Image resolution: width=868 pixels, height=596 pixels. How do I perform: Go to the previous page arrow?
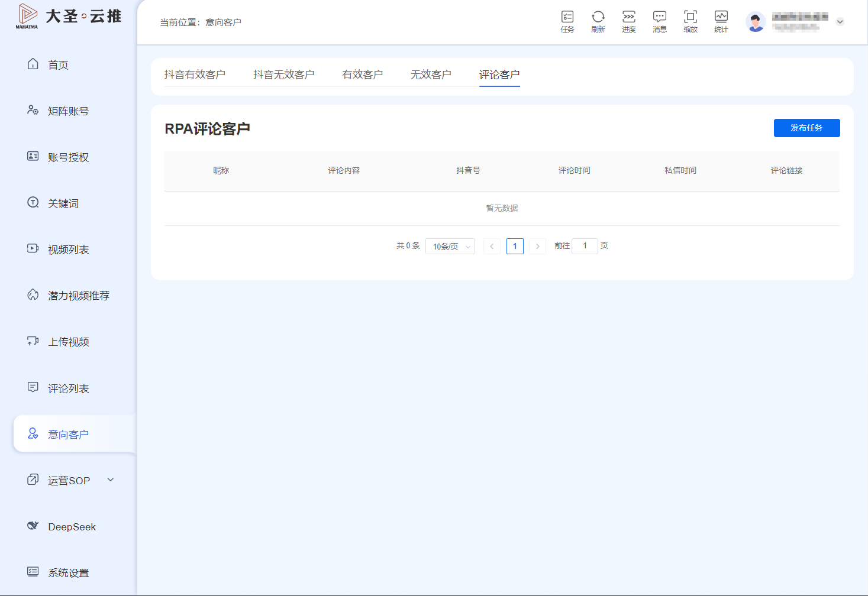point(492,246)
